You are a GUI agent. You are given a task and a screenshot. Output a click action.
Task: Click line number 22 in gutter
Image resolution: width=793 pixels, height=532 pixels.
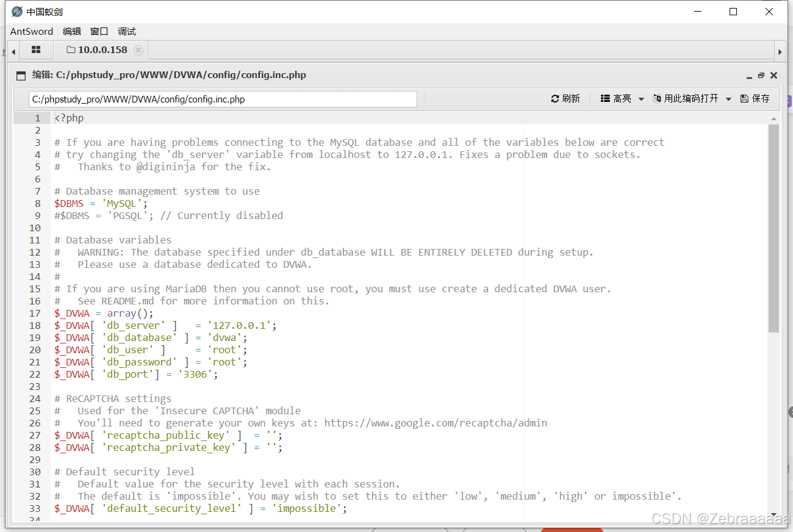pos(35,374)
